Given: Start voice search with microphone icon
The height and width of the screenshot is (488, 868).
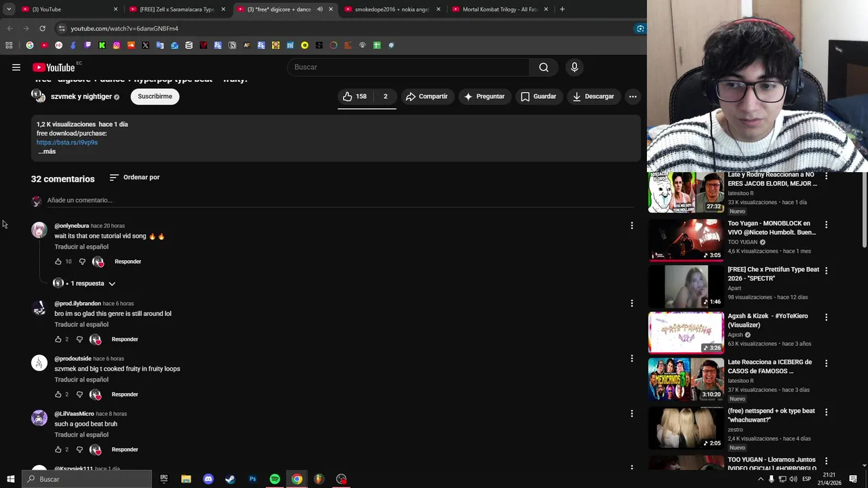Looking at the screenshot, I should pos(574,67).
